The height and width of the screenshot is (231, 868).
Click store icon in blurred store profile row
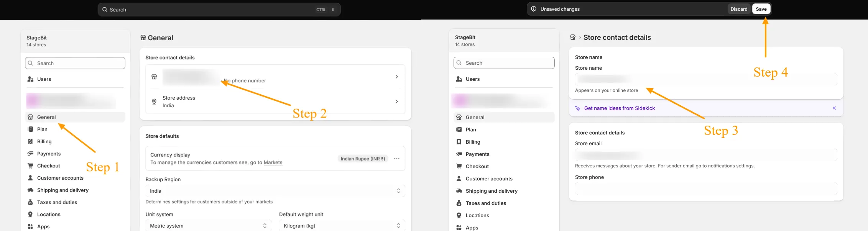click(154, 77)
